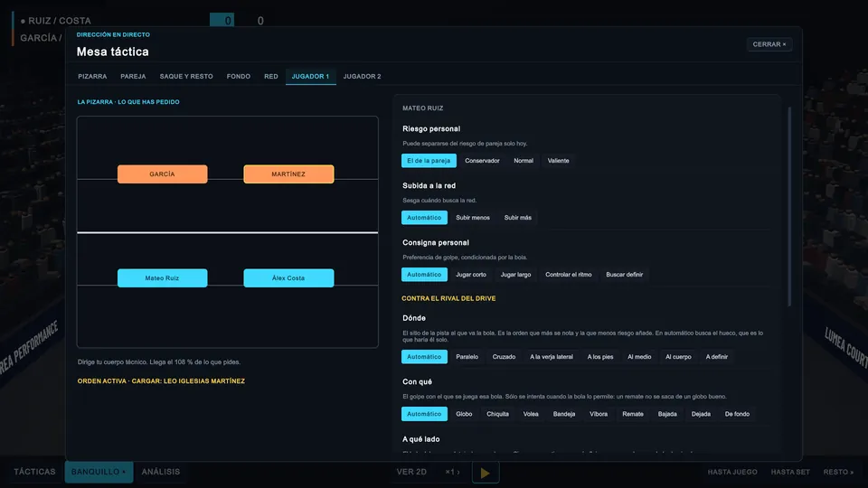Select the SAQUE Y RESTO tab
Image resolution: width=868 pixels, height=488 pixels.
pos(186,76)
